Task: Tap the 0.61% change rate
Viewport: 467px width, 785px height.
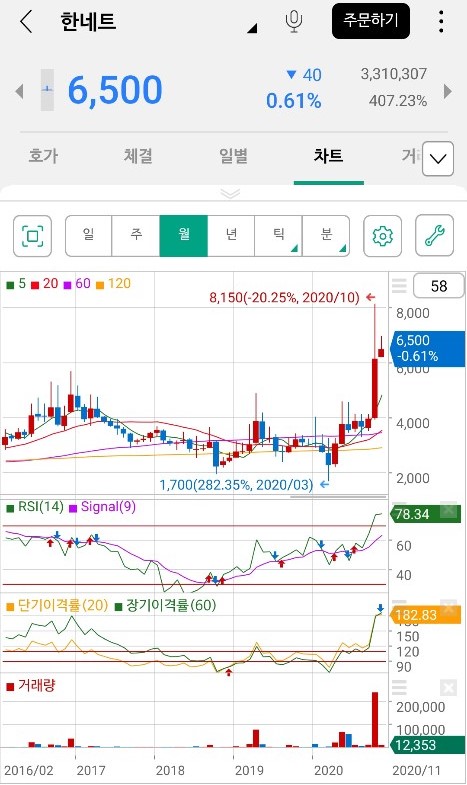Action: pos(293,101)
